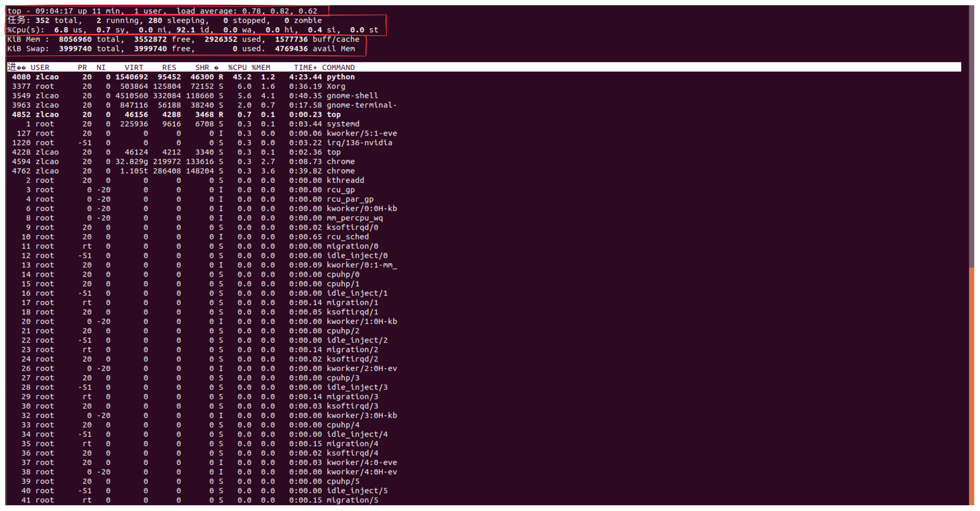This screenshot has height=511, width=980.
Task: Click the Xorg process command
Action: tap(336, 86)
